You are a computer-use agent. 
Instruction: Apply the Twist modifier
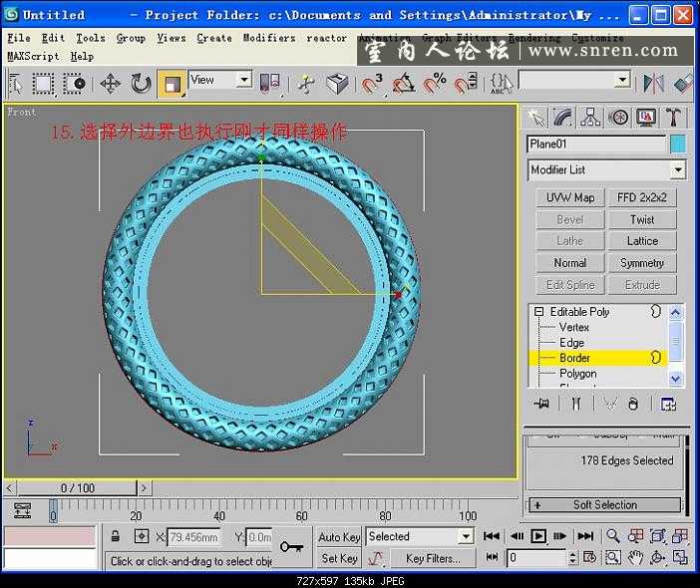point(642,219)
